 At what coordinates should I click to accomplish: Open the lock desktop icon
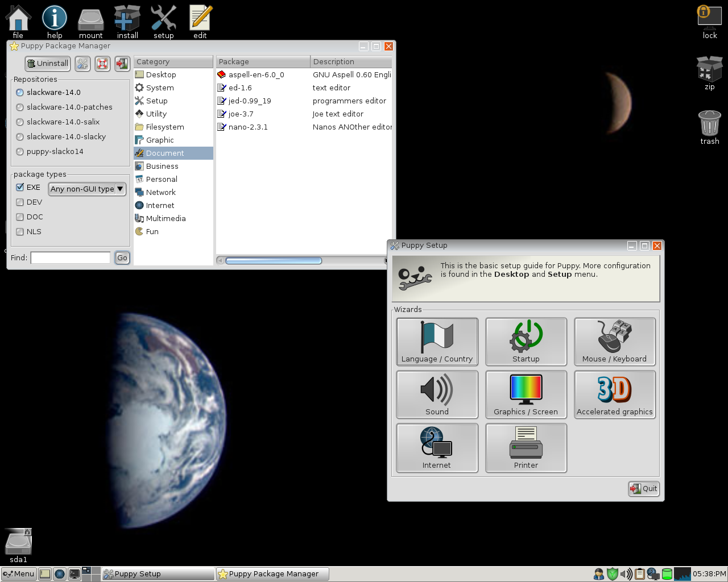tap(710, 23)
